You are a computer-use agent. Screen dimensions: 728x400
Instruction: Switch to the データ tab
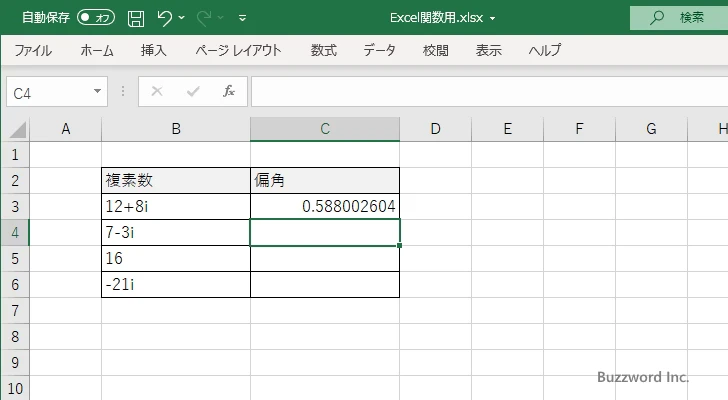pyautogui.click(x=379, y=50)
